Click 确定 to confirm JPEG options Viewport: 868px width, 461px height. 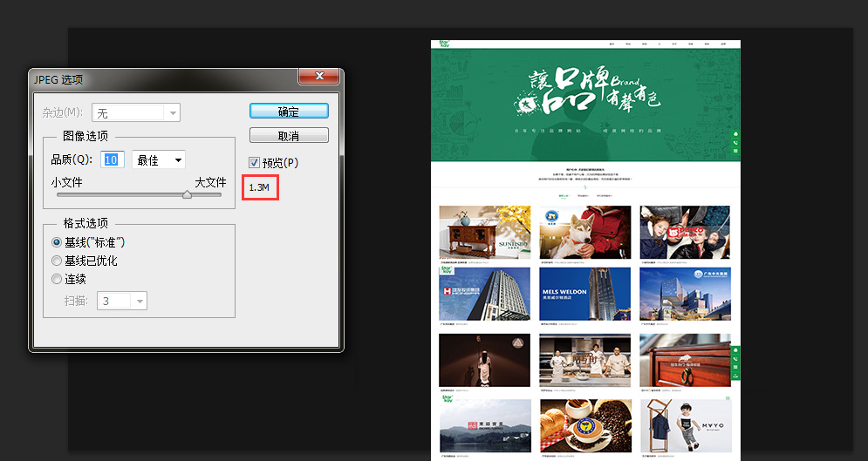289,112
